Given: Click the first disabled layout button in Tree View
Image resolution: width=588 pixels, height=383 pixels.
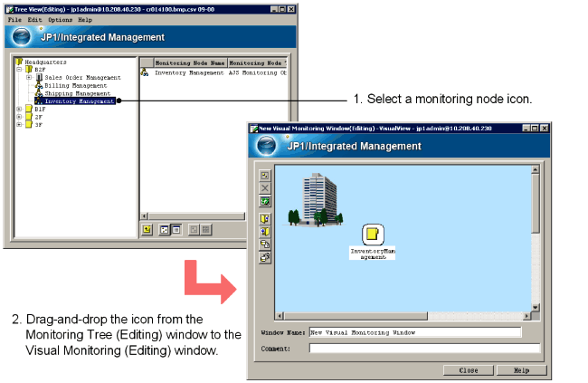Looking at the screenshot, I should click(194, 229).
